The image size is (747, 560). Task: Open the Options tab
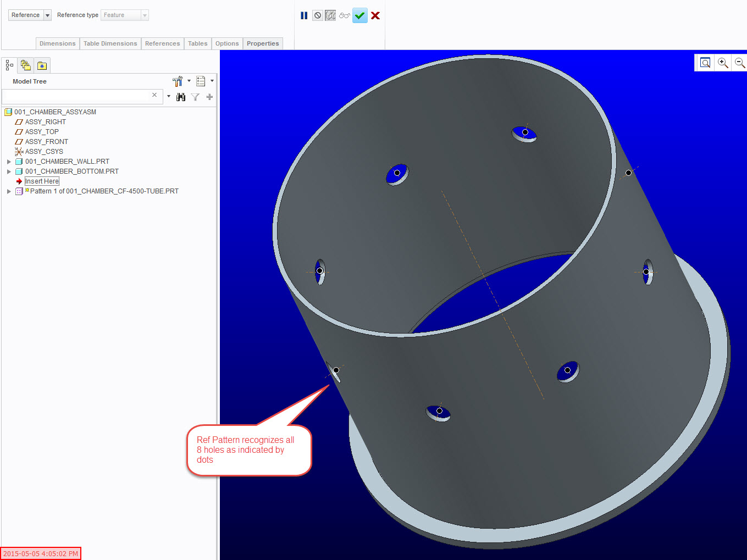point(227,43)
